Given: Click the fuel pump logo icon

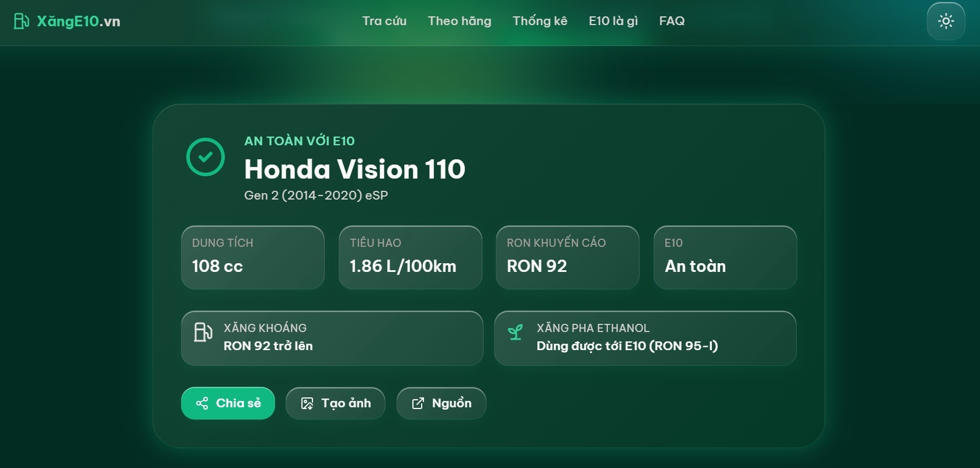Looking at the screenshot, I should tap(21, 22).
